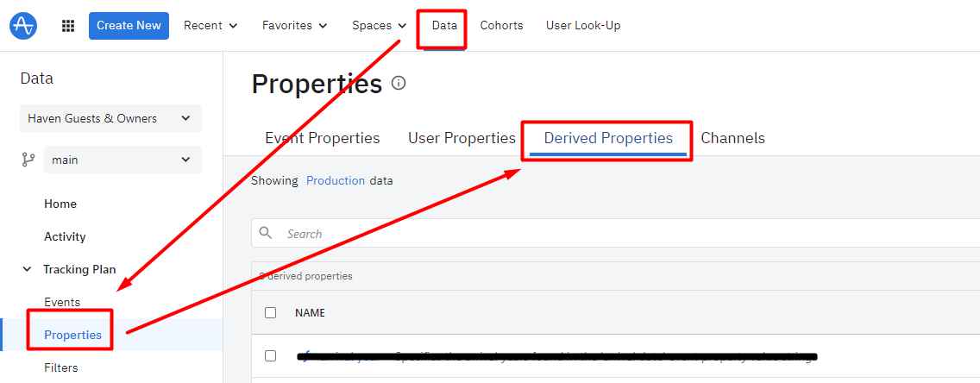
Task: Go to Home in Data sidebar
Action: pyautogui.click(x=60, y=204)
